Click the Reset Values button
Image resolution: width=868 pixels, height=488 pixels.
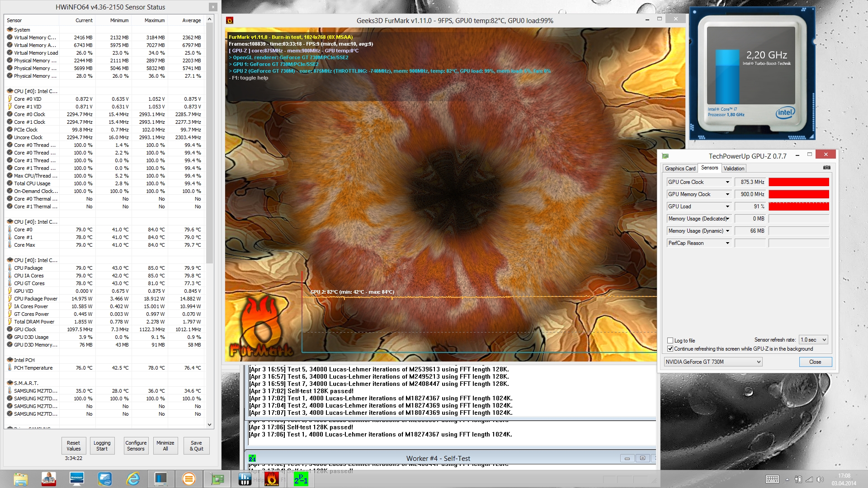tap(73, 446)
